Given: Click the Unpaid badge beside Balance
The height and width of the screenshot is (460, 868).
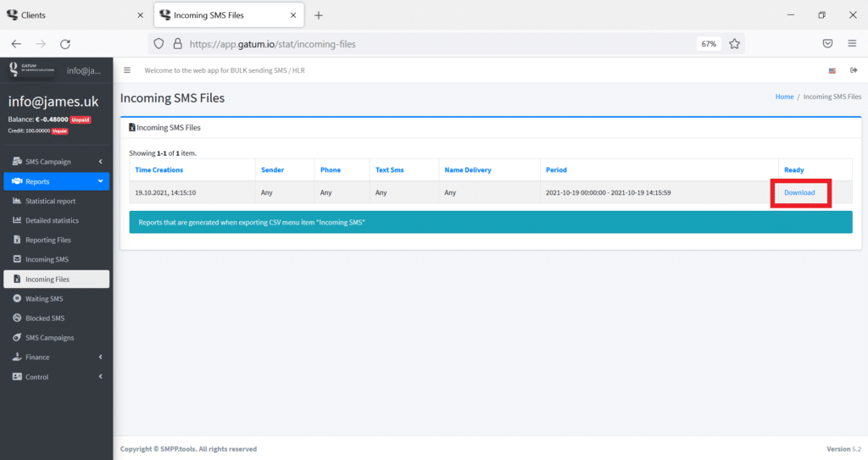Looking at the screenshot, I should point(81,119).
